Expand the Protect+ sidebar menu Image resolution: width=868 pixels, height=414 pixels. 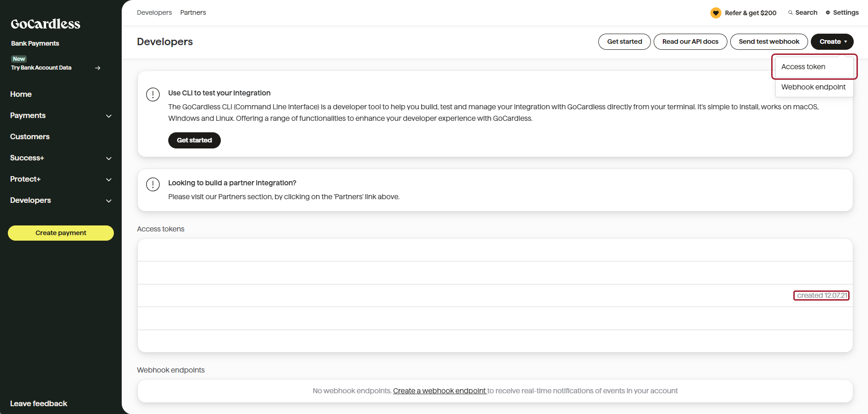pos(109,179)
